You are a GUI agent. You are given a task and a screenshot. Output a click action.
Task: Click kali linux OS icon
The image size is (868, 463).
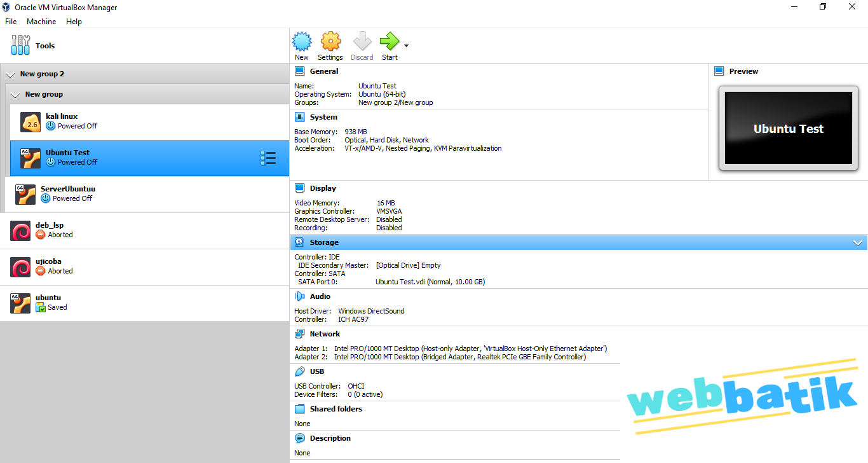coord(31,122)
